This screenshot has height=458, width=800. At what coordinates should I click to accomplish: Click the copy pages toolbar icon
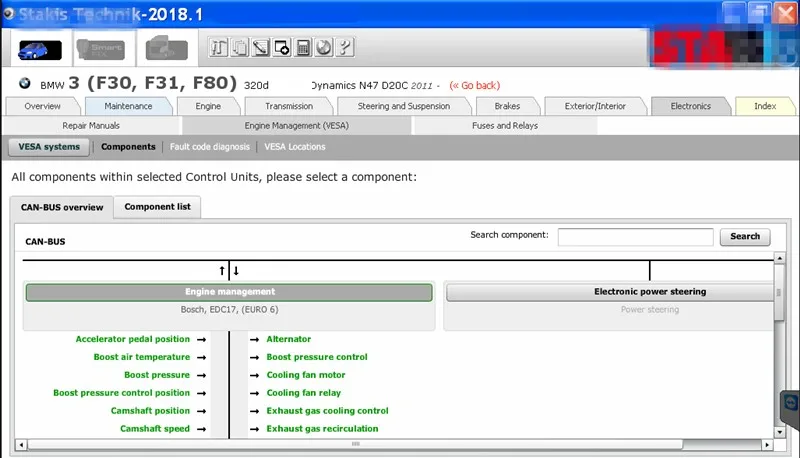click(x=239, y=47)
